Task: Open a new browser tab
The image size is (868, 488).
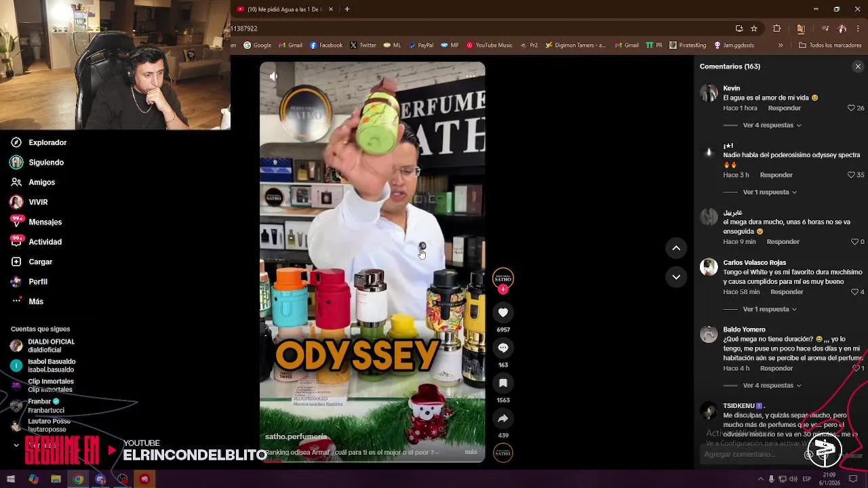Action: tap(347, 9)
